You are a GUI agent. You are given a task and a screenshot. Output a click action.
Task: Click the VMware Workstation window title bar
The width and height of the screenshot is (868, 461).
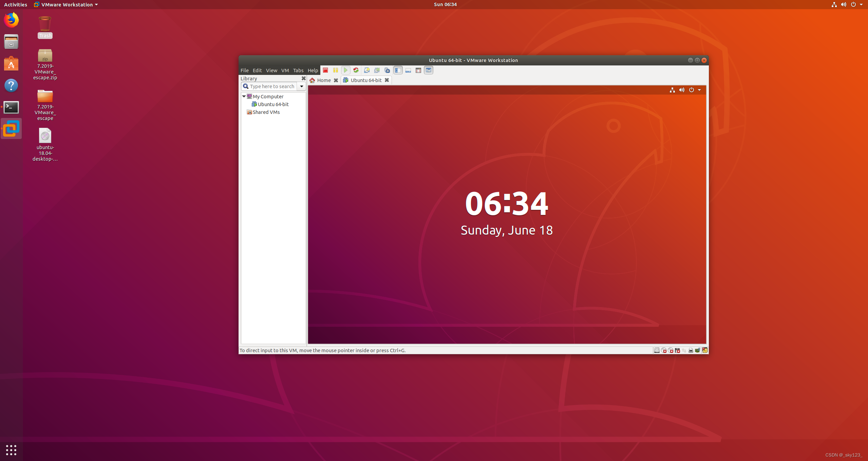point(473,60)
